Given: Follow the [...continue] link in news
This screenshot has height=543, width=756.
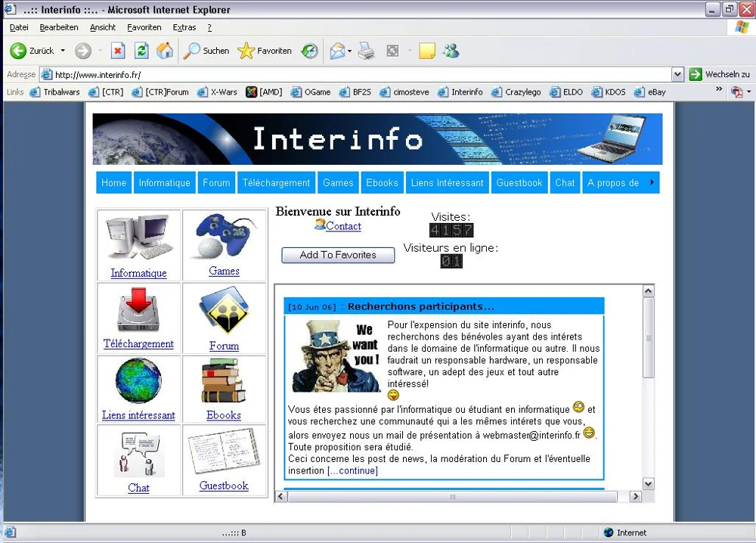Looking at the screenshot, I should (352, 470).
